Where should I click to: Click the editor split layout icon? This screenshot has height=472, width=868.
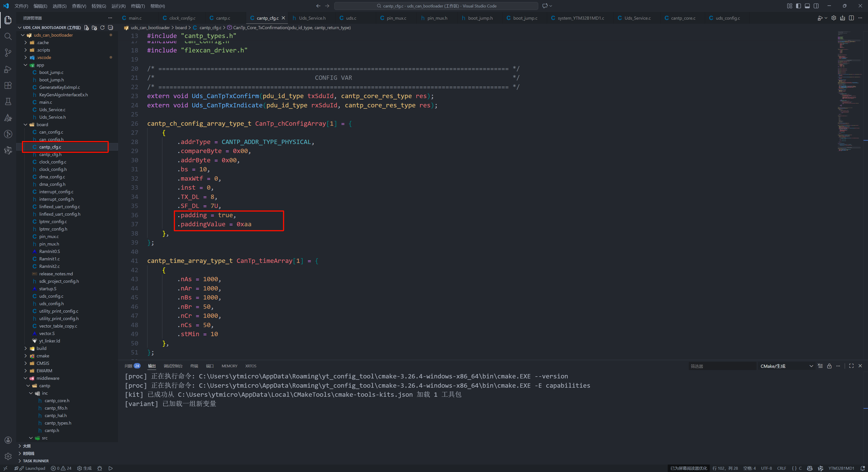(x=851, y=18)
